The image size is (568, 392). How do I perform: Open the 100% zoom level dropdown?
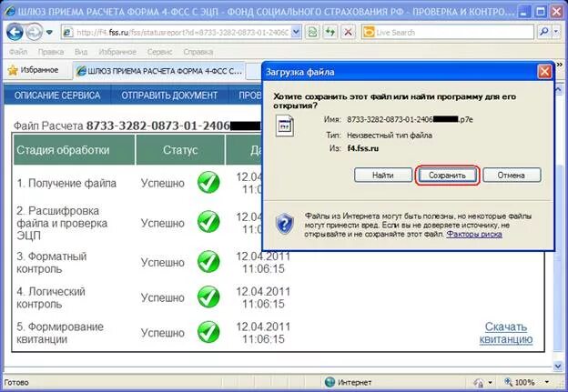point(547,382)
